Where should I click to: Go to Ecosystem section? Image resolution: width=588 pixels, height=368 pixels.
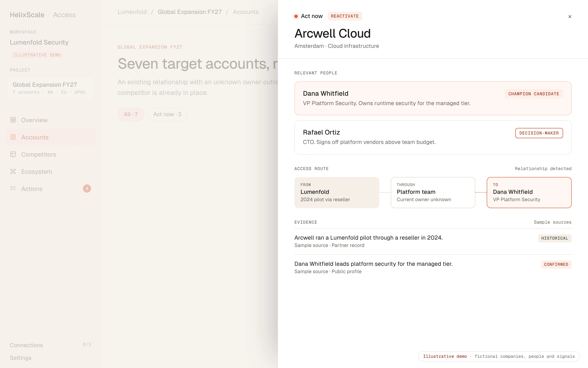(51, 172)
